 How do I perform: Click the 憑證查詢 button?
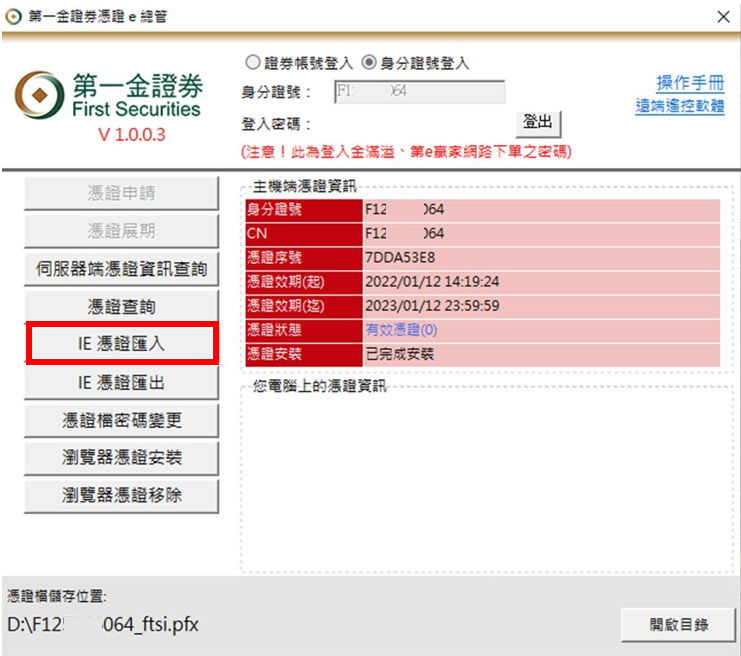click(x=121, y=307)
